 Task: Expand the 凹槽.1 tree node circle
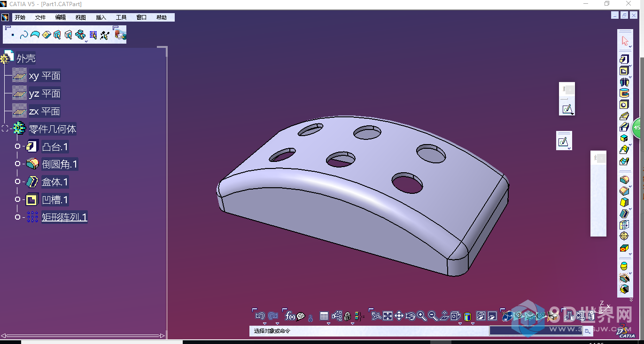coord(17,199)
